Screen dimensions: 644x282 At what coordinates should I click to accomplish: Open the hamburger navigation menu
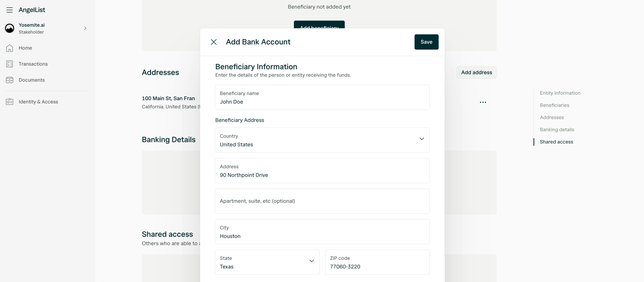click(9, 10)
